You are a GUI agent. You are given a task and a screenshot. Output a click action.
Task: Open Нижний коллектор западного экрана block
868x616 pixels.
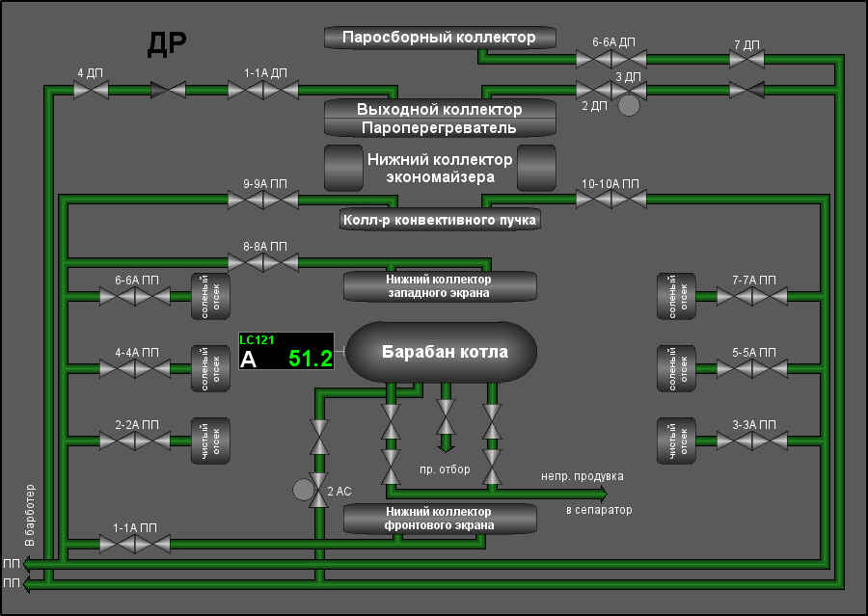click(440, 286)
